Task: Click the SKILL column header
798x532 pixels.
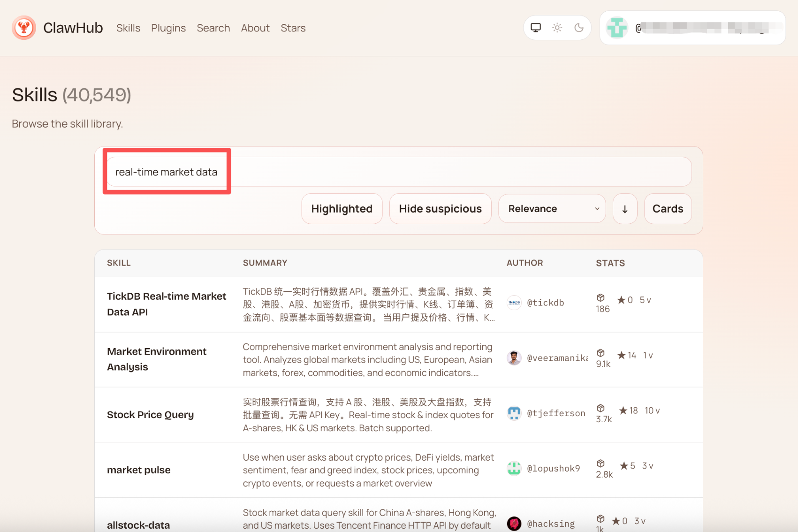Action: [x=119, y=263]
